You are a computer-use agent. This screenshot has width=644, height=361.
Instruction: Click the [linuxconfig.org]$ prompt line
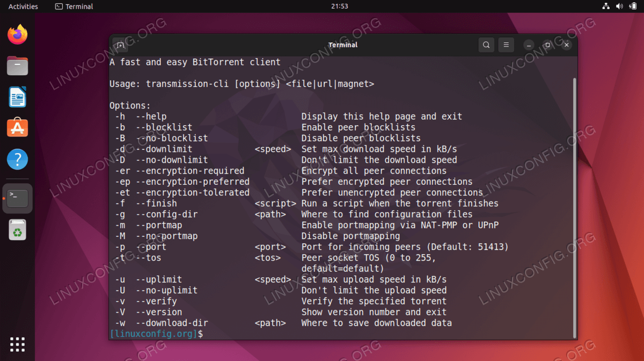point(156,334)
